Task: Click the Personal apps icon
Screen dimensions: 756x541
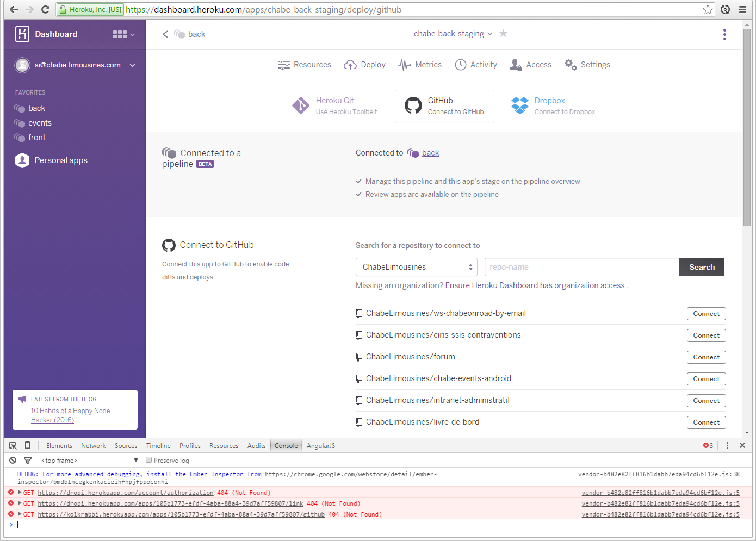Action: (22, 160)
